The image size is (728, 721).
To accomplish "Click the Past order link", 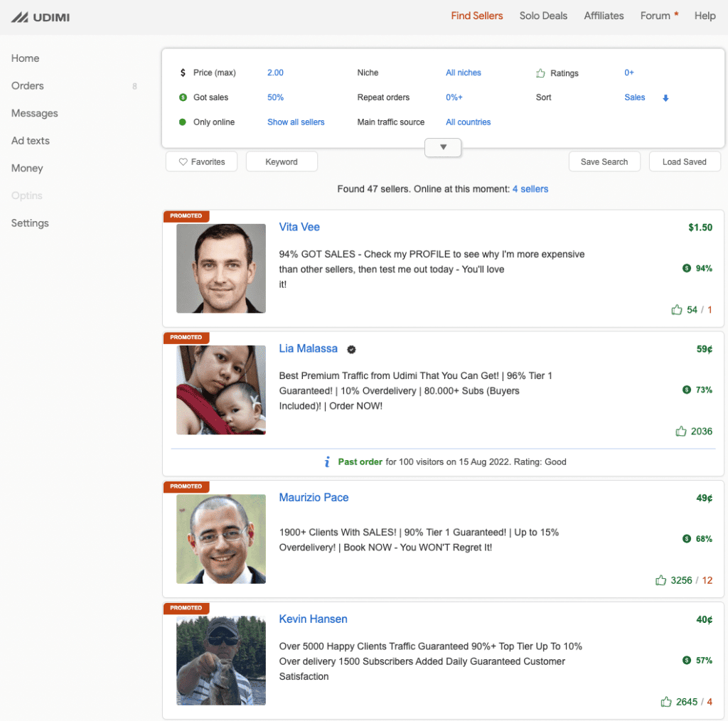I will [x=360, y=462].
